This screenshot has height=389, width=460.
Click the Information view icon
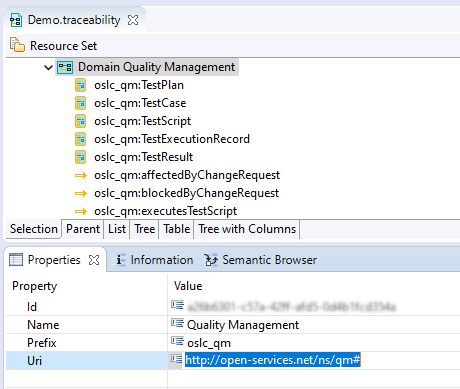coord(120,260)
